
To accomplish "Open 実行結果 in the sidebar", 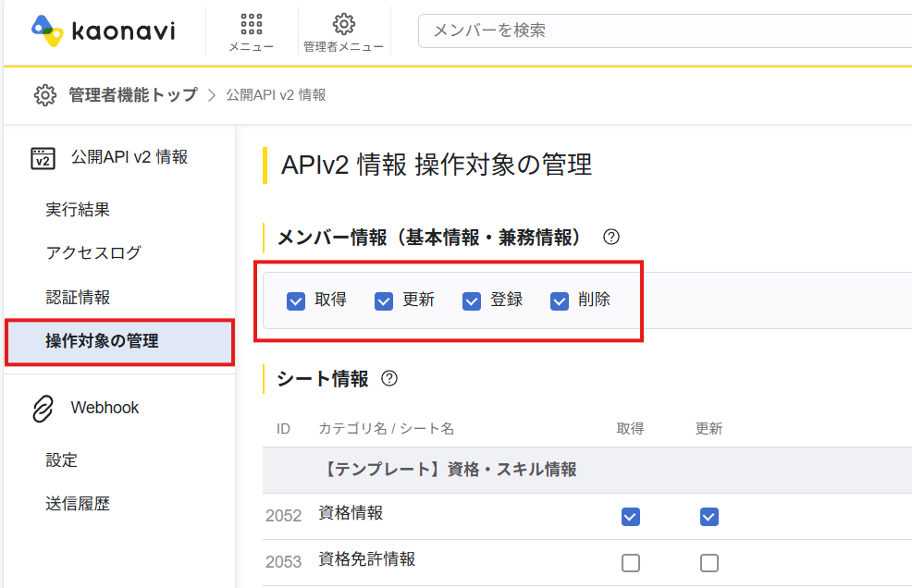I will click(78, 210).
